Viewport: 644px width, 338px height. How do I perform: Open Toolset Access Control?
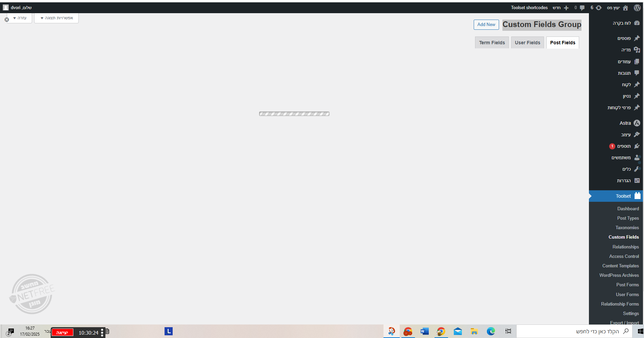coord(624,256)
